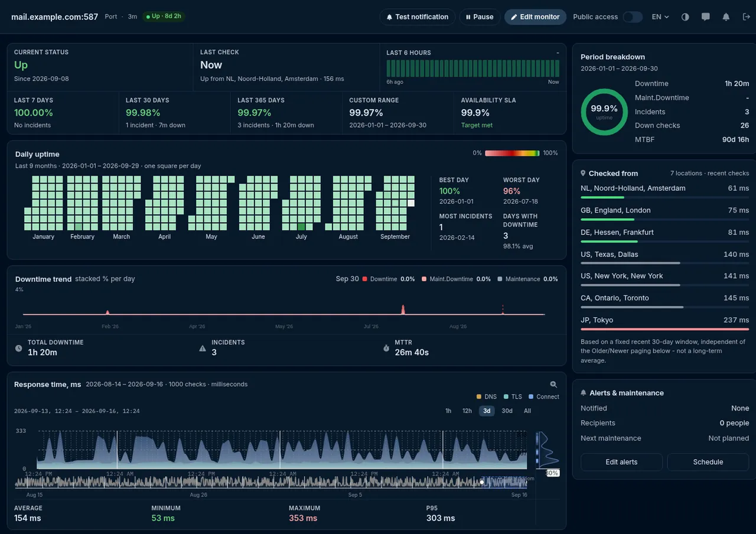Click the location pin icon by Checked from

tap(584, 173)
